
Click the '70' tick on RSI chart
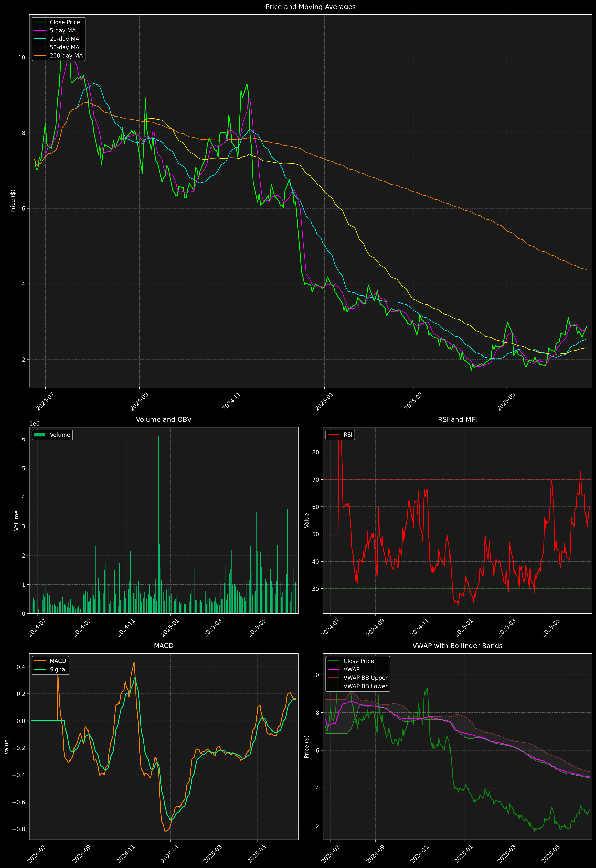click(x=316, y=480)
